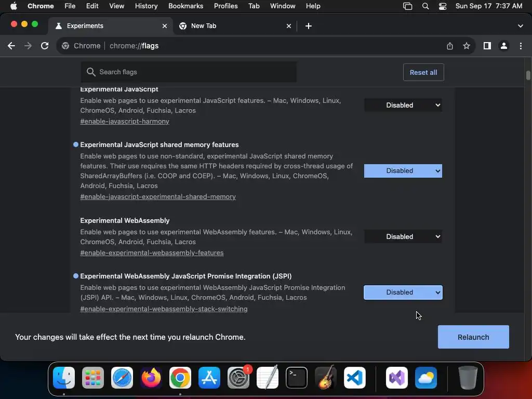Open GarageBand from the Dock
Image resolution: width=532 pixels, height=399 pixels.
(x=326, y=378)
